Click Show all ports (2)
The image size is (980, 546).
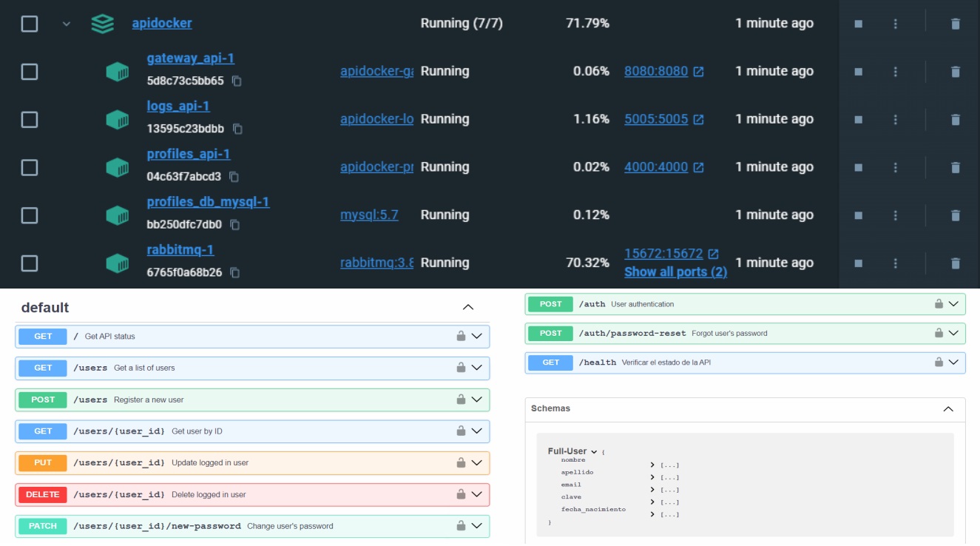pos(675,272)
